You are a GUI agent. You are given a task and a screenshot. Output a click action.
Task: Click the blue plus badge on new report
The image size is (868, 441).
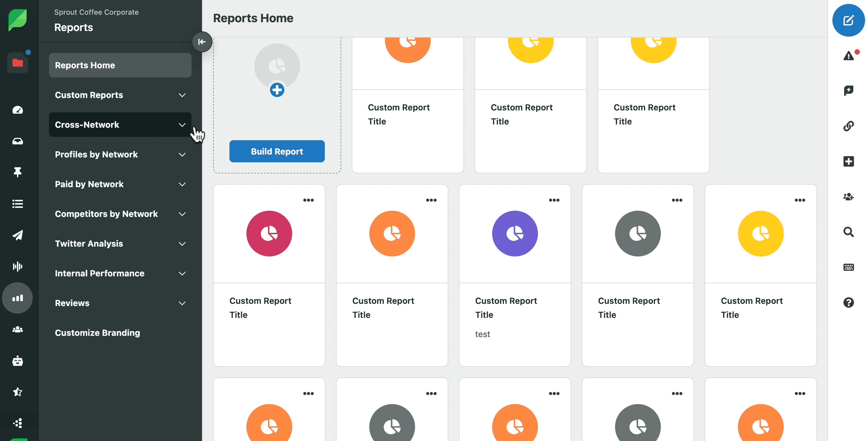coord(277,90)
